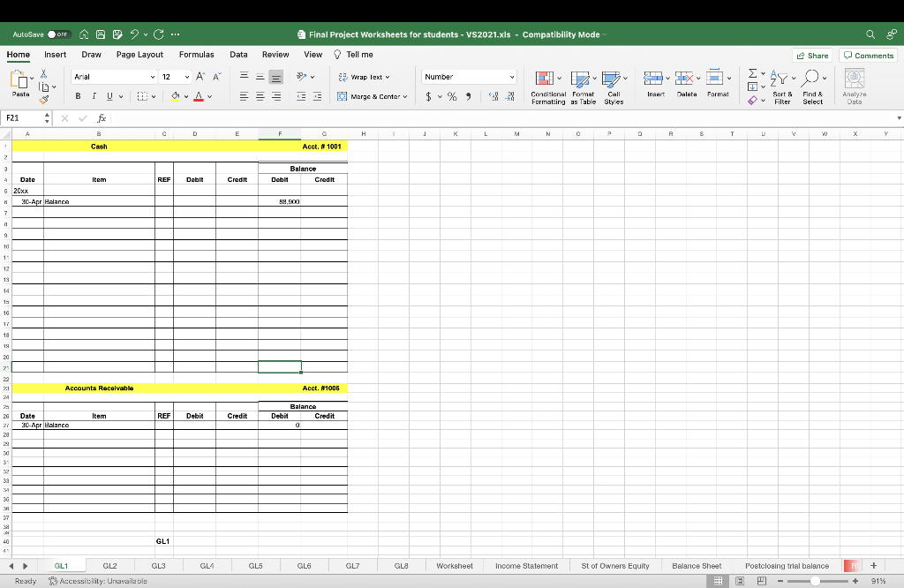Apply the currency format with the dollar sign icon
The image size is (904, 588).
tap(428, 95)
